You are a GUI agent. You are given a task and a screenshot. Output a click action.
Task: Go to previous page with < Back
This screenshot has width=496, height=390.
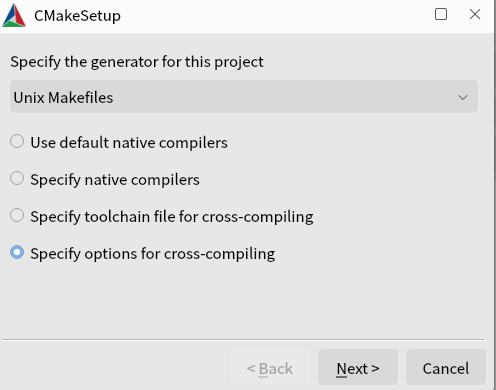tap(270, 367)
